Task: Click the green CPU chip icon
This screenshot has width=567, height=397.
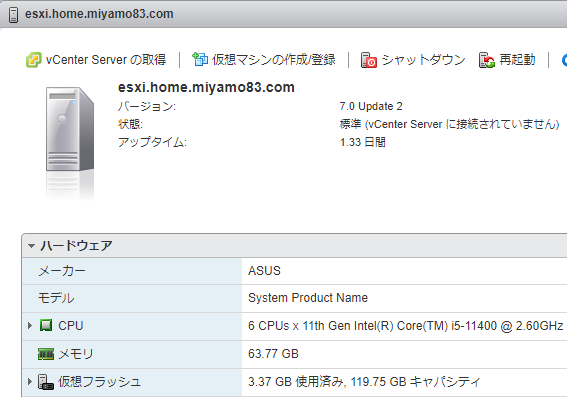Action: tap(46, 325)
